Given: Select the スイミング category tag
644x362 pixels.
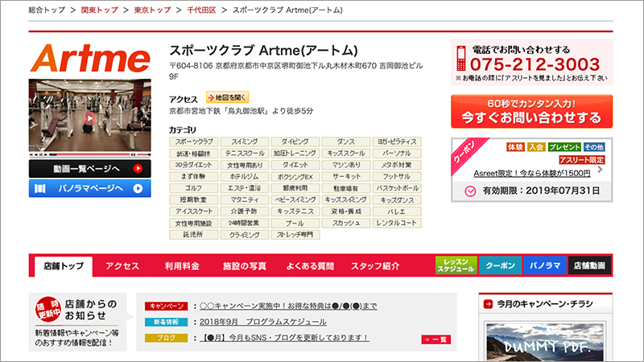Looking at the screenshot, I should pyautogui.click(x=245, y=142).
